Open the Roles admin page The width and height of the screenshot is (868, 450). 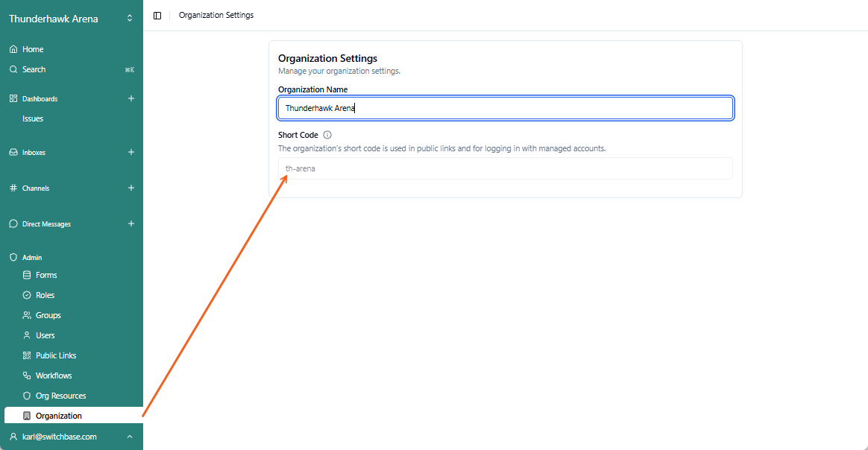[x=45, y=295]
